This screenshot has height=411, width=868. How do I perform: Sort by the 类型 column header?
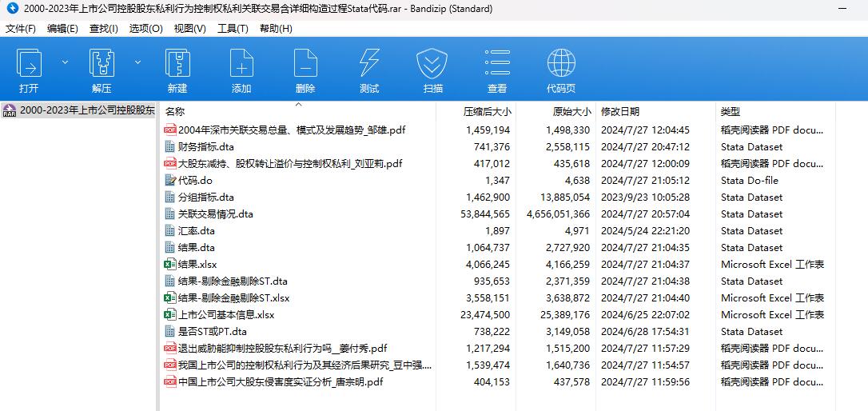731,112
